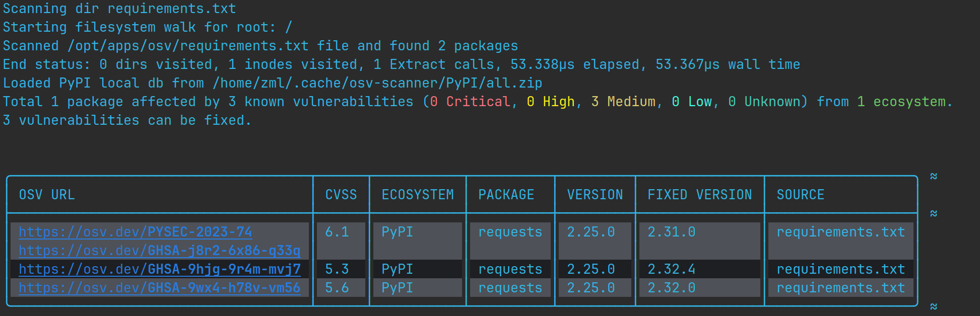Click the ECOSYSTEM column header

[x=418, y=195]
